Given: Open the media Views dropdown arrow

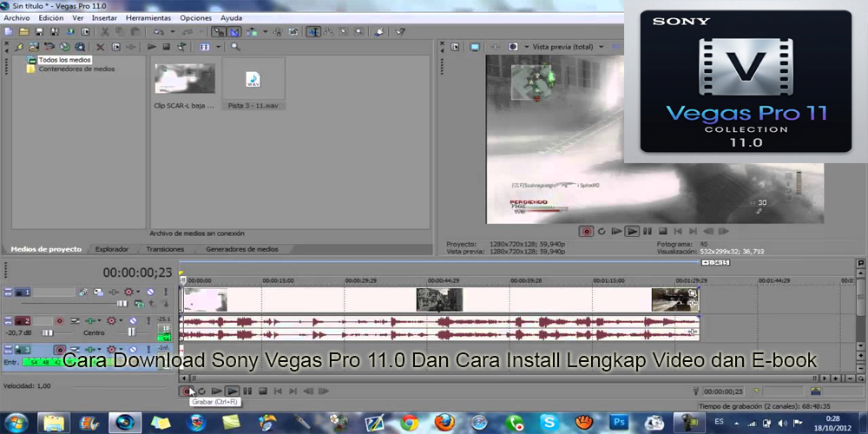Looking at the screenshot, I should 218,47.
